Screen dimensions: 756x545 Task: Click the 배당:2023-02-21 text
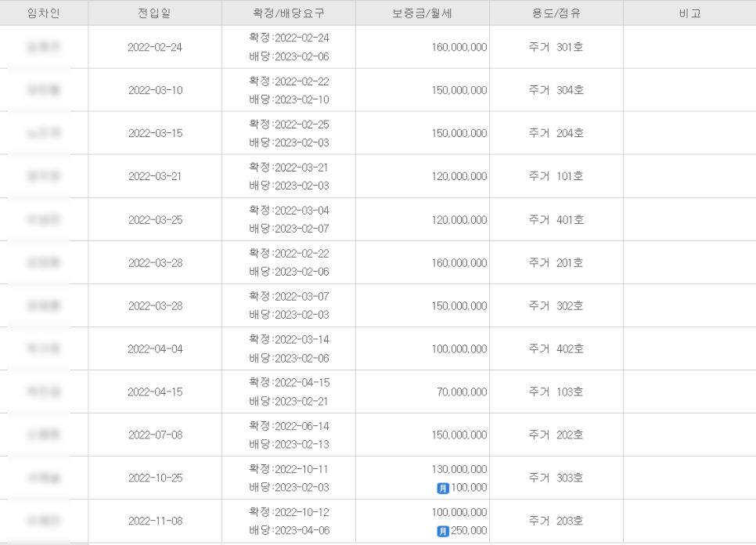point(288,401)
